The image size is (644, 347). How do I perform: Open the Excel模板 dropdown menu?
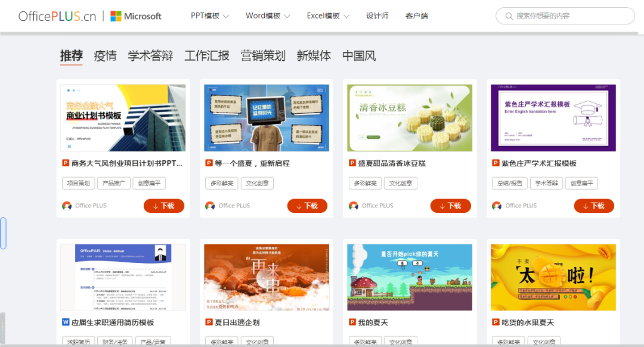328,16
